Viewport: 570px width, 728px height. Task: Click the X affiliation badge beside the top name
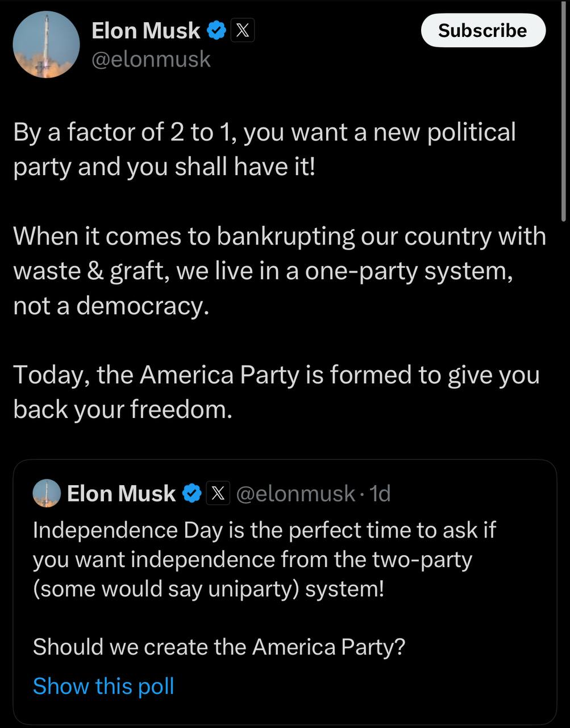(x=243, y=31)
